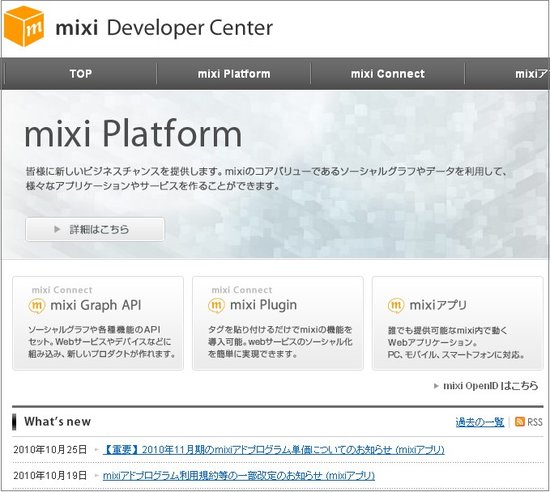Click the mixi Connect label above Plugin
Screen dimensions: 550x492
[242, 290]
